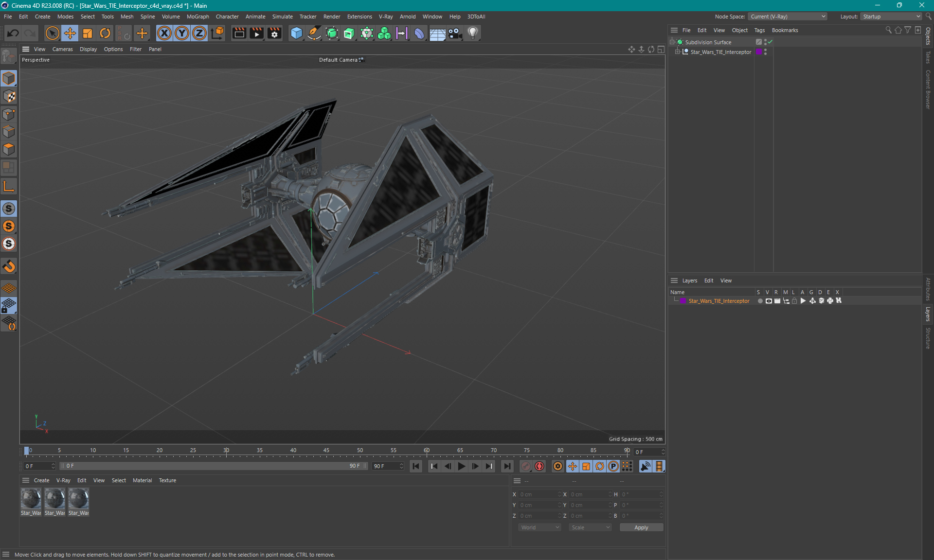Toggle X axis lock
The width and height of the screenshot is (934, 560).
point(164,33)
